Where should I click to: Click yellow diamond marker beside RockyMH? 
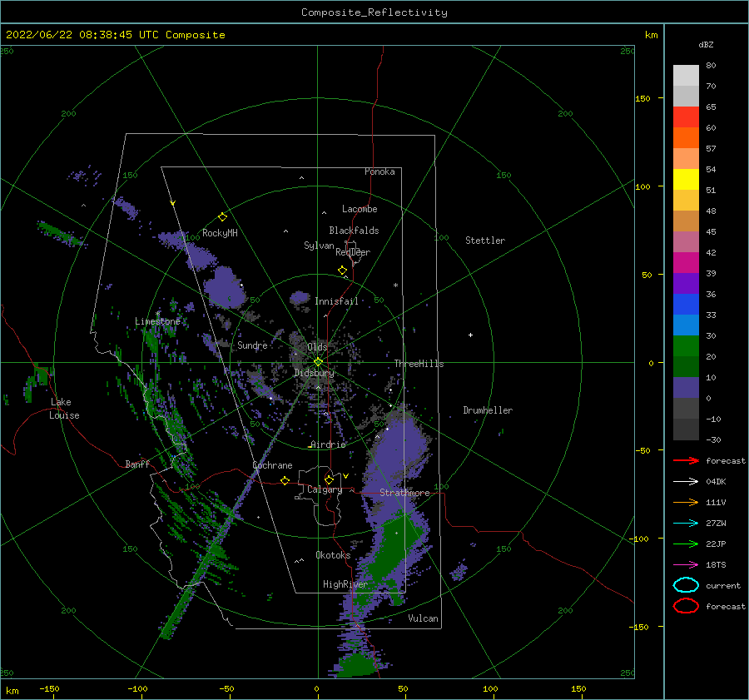point(222,217)
